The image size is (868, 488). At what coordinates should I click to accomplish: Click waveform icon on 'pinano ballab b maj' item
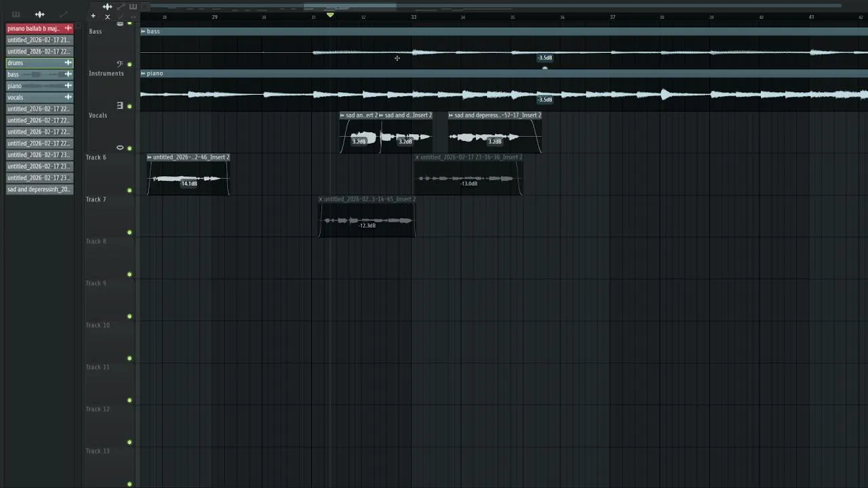pos(68,28)
